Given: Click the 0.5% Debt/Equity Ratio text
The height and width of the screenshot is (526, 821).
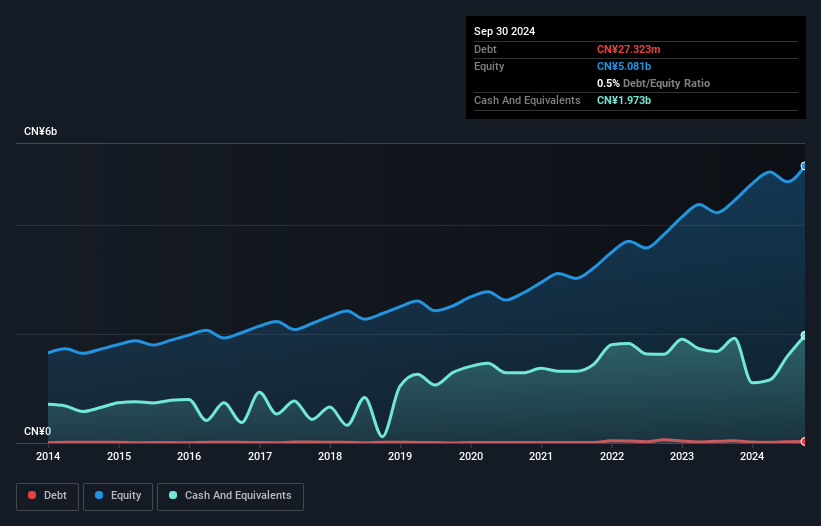Looking at the screenshot, I should tap(653, 83).
